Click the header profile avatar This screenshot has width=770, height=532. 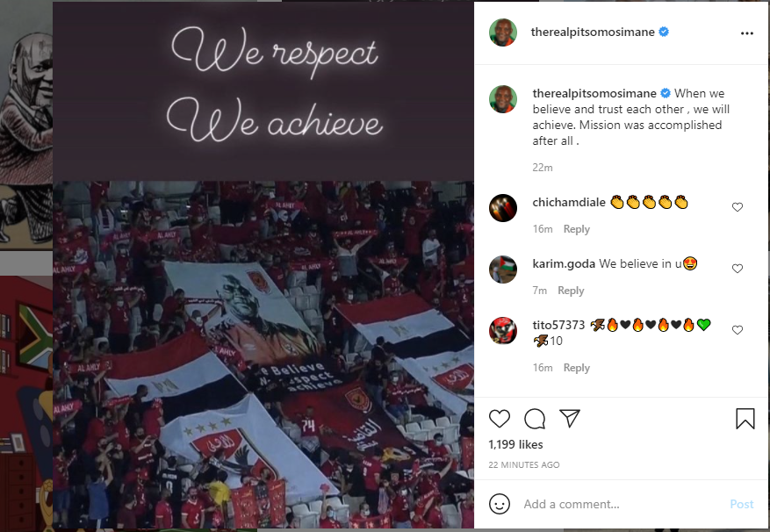pyautogui.click(x=503, y=32)
